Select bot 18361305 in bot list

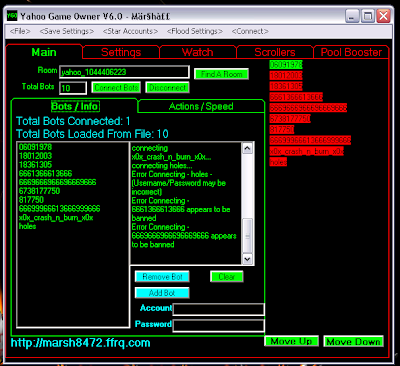click(35, 165)
